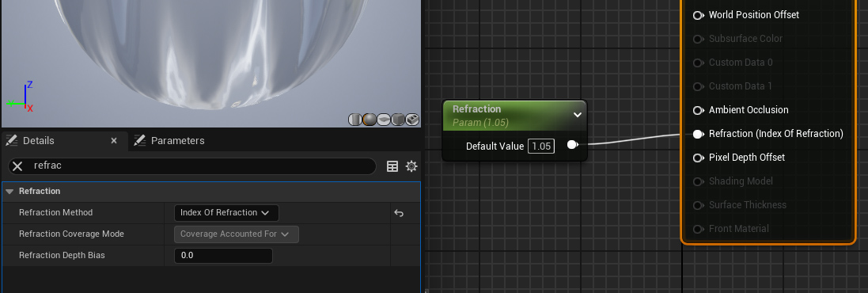Click Refraction (Index Of Refraction) pin
This screenshot has width=868, height=293.
pos(699,134)
